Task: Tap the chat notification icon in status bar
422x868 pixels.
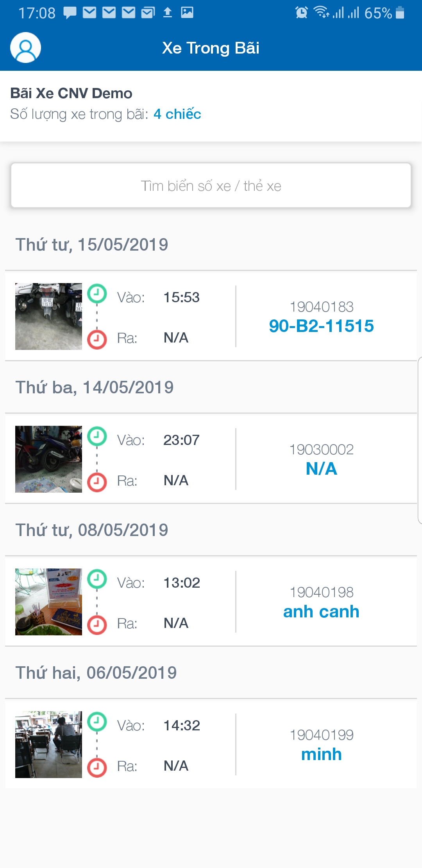Action: click(70, 13)
